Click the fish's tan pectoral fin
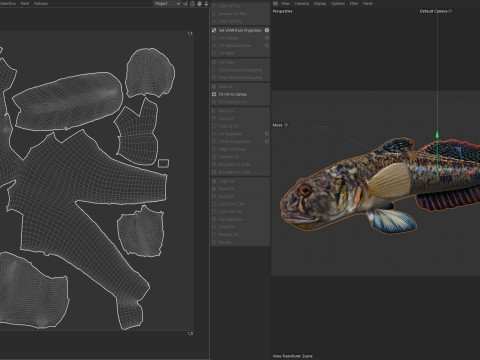Image resolution: width=480 pixels, height=360 pixels. tap(390, 180)
